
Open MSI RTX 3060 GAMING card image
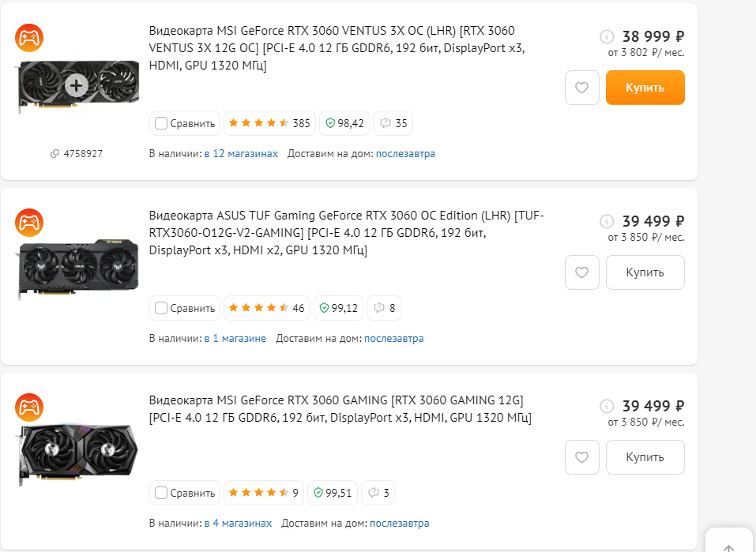point(77,455)
